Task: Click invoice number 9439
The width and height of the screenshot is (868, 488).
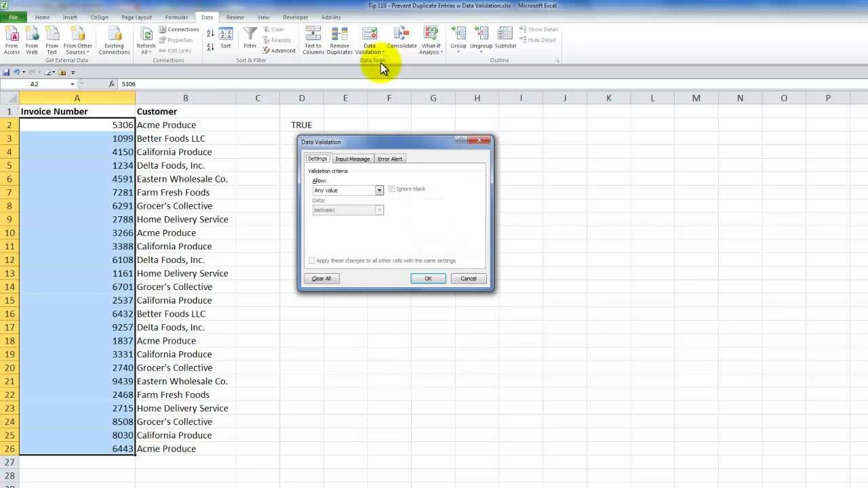Action: click(x=77, y=381)
